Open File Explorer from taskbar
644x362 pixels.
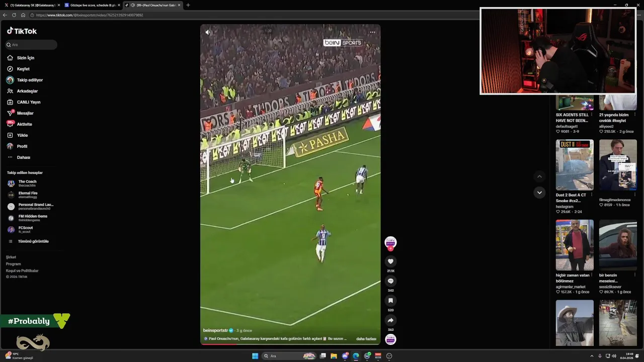pyautogui.click(x=334, y=356)
